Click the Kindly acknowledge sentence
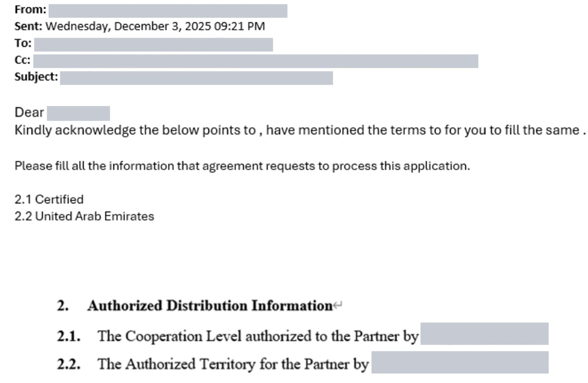Image resolution: width=588 pixels, height=383 pixels. (300, 130)
